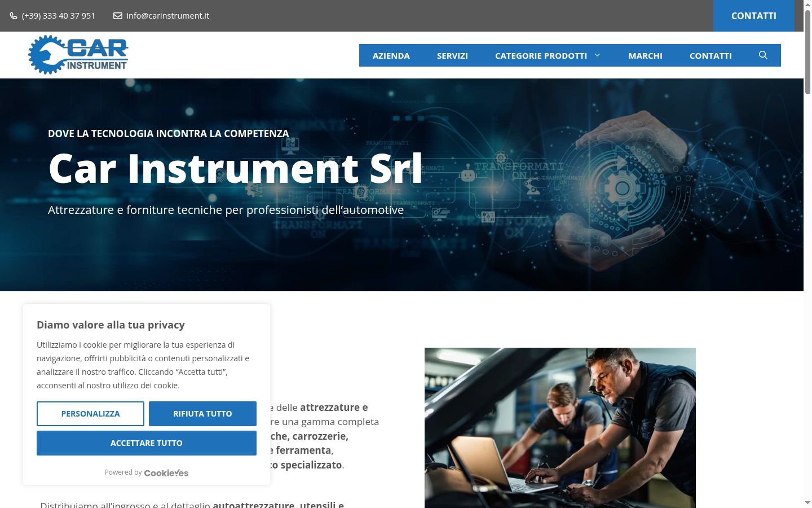Click the scrollbar down arrow

coord(807,502)
